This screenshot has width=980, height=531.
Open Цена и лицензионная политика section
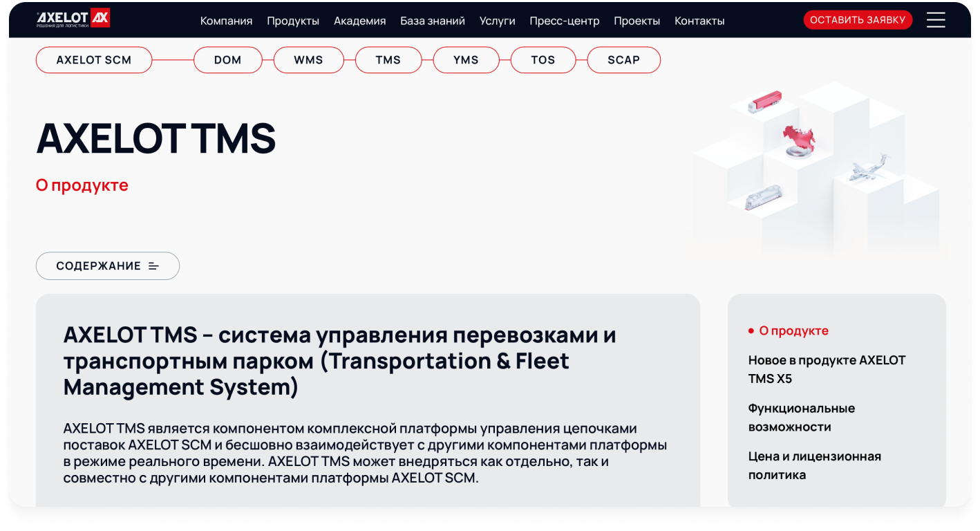pos(814,465)
